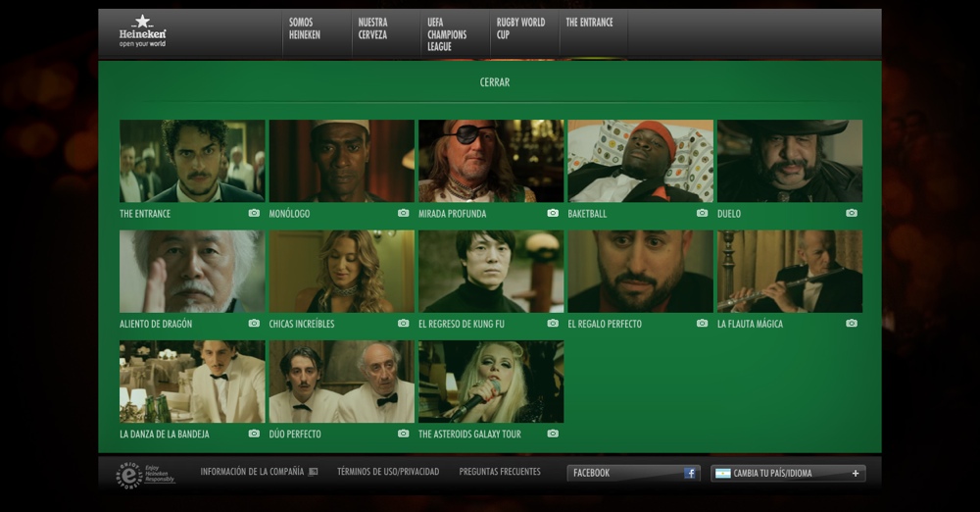Click the 'La Flauta Mágica' caption
This screenshot has width=980, height=512.
coord(750,324)
